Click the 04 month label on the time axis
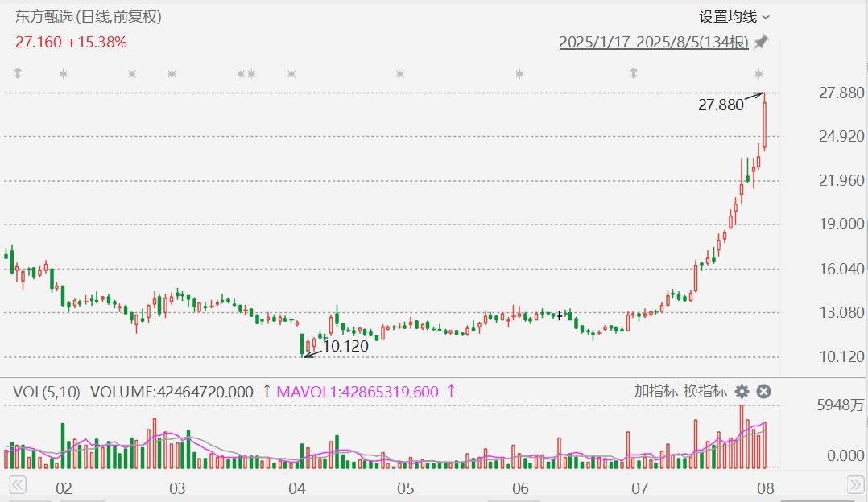The height and width of the screenshot is (502, 868). (x=296, y=489)
